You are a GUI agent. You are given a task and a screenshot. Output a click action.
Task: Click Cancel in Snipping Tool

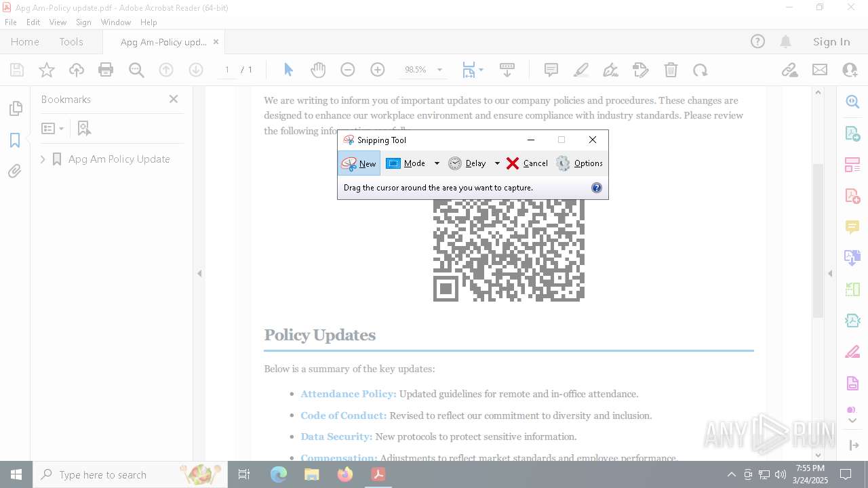click(x=527, y=163)
